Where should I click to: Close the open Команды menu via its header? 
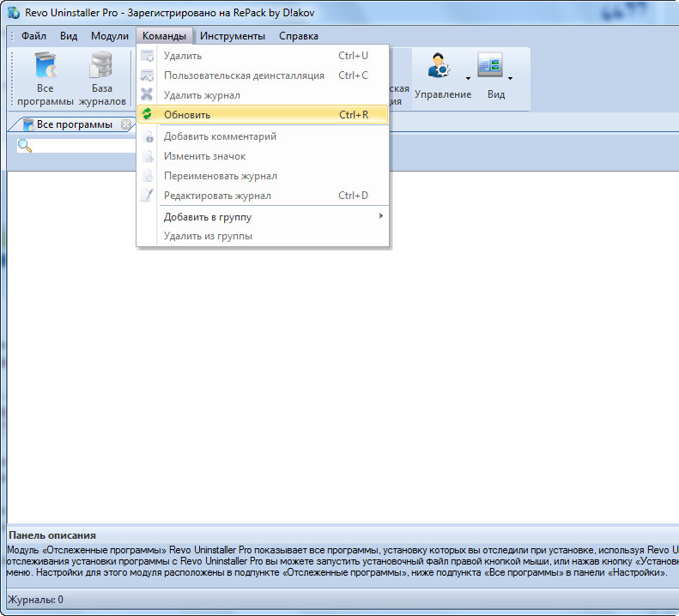[164, 36]
